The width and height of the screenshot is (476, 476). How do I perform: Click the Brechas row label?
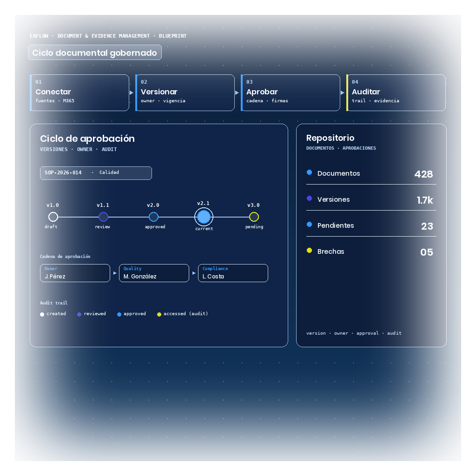[331, 251]
